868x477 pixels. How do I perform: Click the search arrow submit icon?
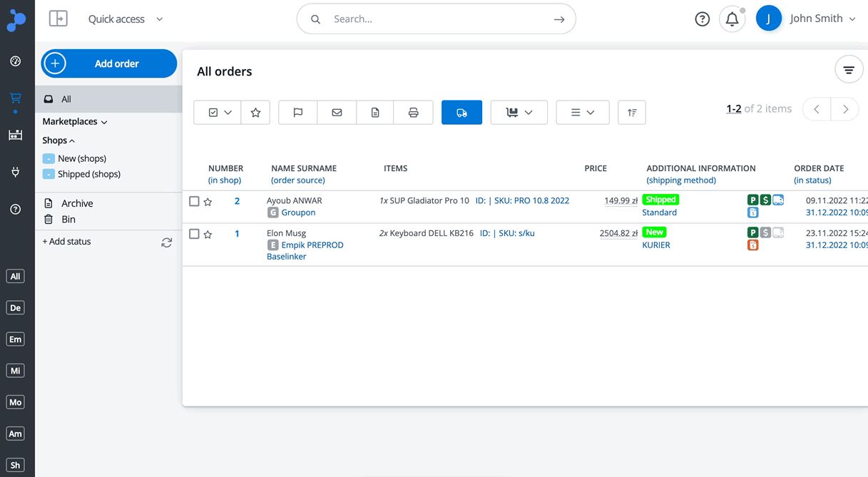[x=559, y=19]
